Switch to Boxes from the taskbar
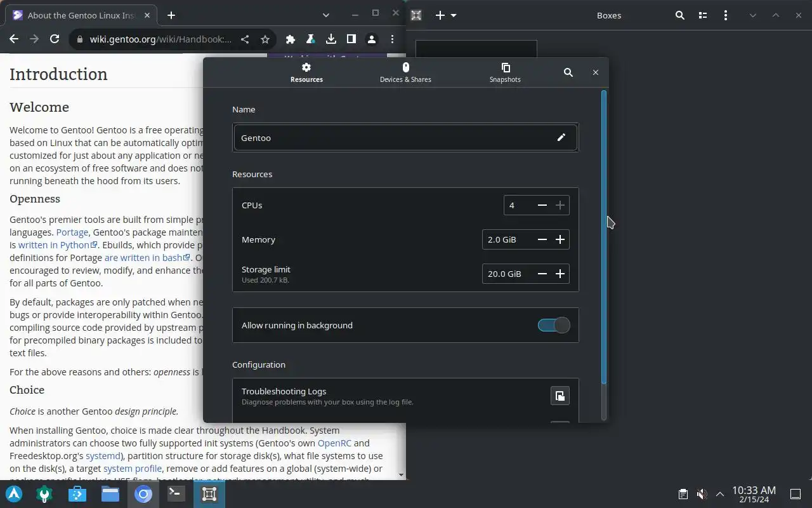This screenshot has height=508, width=812. pos(209,494)
